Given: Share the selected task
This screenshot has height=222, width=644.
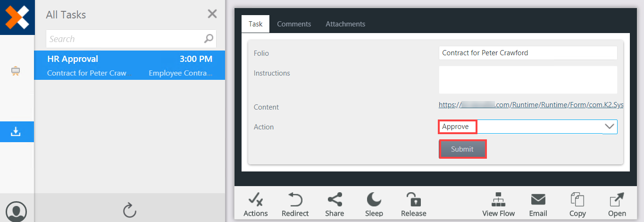Looking at the screenshot, I should [x=335, y=205].
